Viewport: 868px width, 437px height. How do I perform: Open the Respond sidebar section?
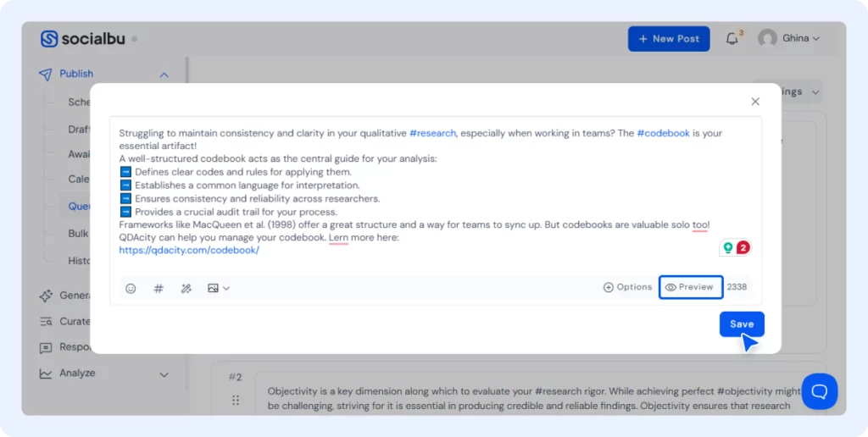(75, 347)
